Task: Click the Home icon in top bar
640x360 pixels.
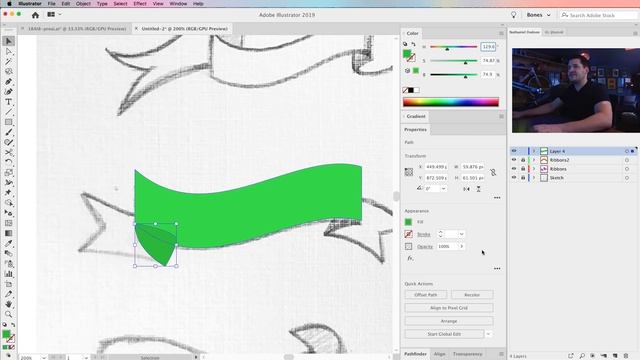Action: [36, 15]
